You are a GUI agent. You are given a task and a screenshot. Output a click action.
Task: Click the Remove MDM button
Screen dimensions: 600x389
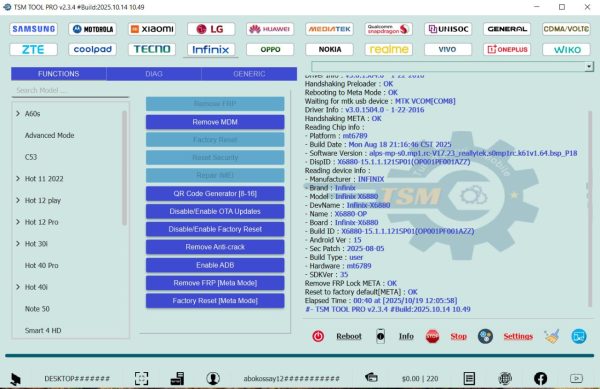[215, 122]
